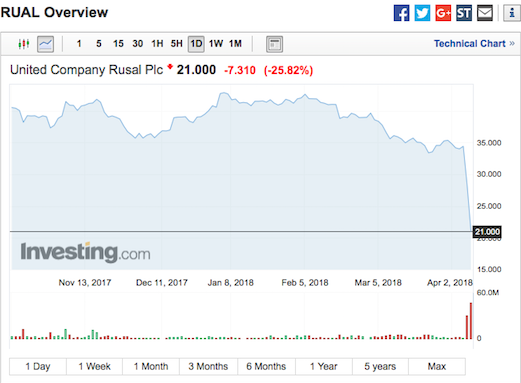Screen dimensions: 521x383
Task: Share chart on Twitter
Action: coord(422,13)
